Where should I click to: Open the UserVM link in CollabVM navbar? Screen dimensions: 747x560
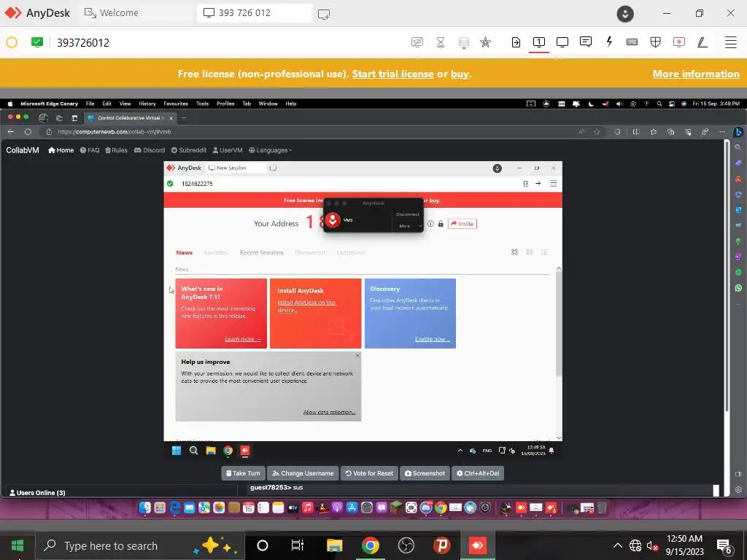point(228,150)
